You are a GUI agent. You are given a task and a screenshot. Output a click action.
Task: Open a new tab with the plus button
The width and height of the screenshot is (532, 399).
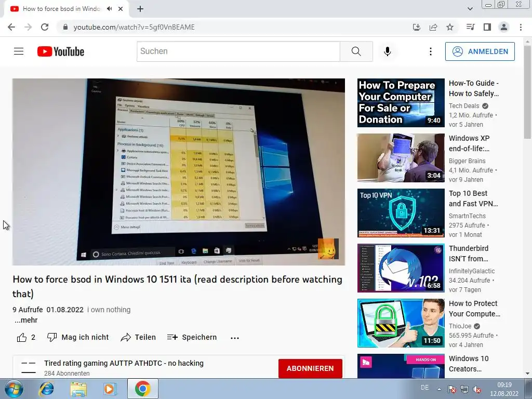tap(140, 9)
